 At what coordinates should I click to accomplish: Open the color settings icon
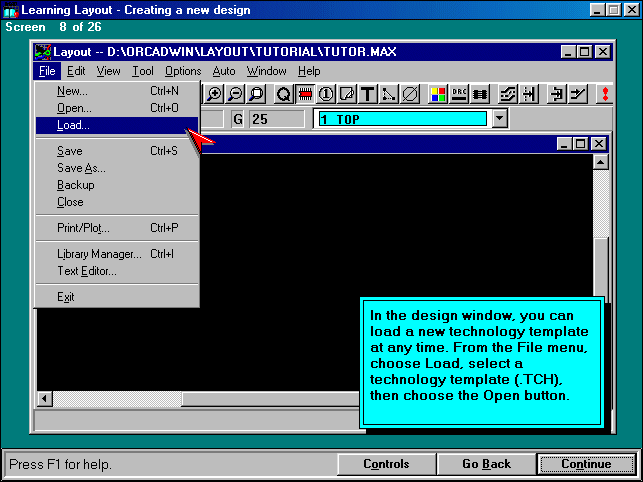438,94
